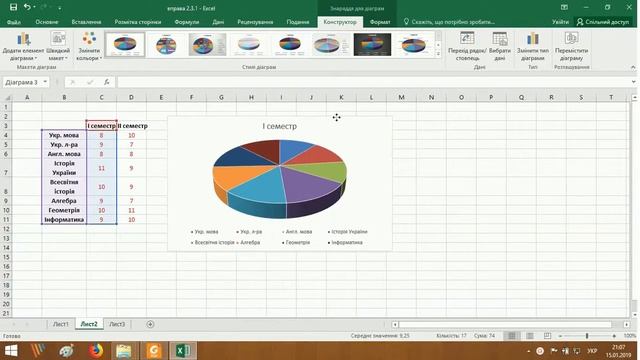Switch to the Рецензування tab
Viewport: 640px width, 360px height.
pyautogui.click(x=255, y=22)
